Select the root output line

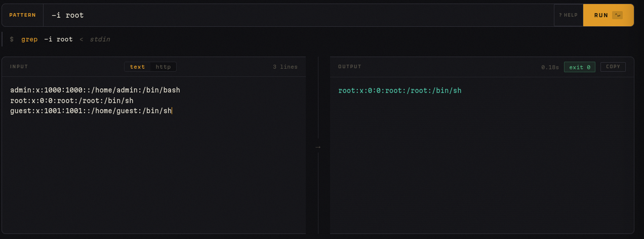click(x=399, y=90)
